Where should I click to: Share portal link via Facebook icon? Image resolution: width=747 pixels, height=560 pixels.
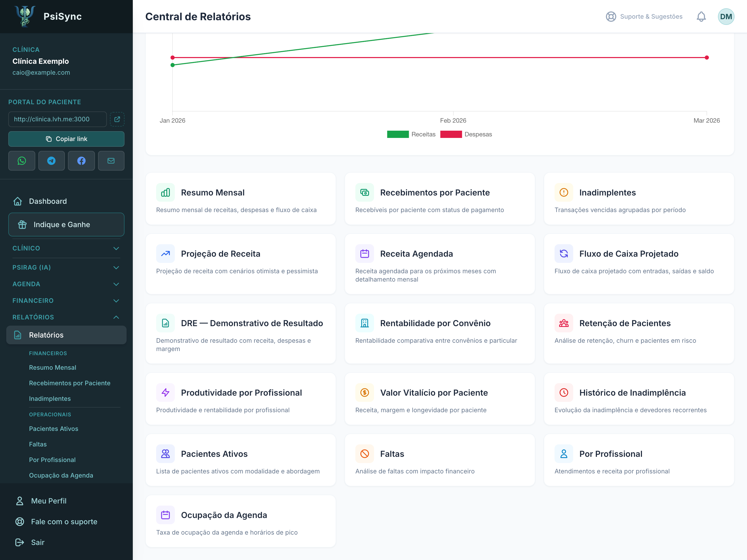point(81,161)
